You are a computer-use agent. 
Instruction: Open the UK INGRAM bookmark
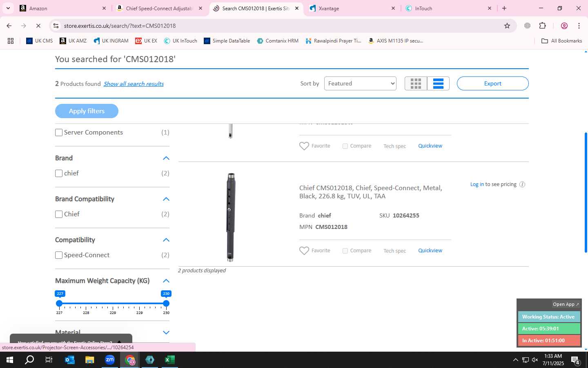click(111, 41)
